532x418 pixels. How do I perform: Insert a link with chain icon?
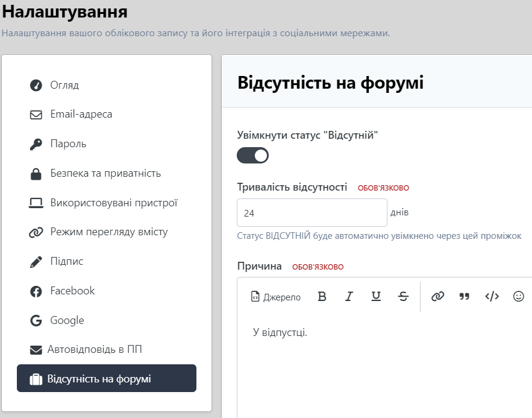coord(437,297)
